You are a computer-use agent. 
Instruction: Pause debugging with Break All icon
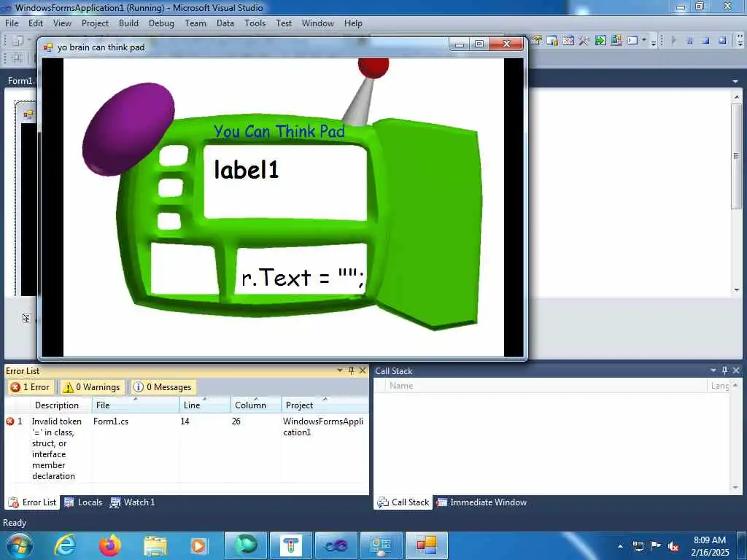point(690,41)
